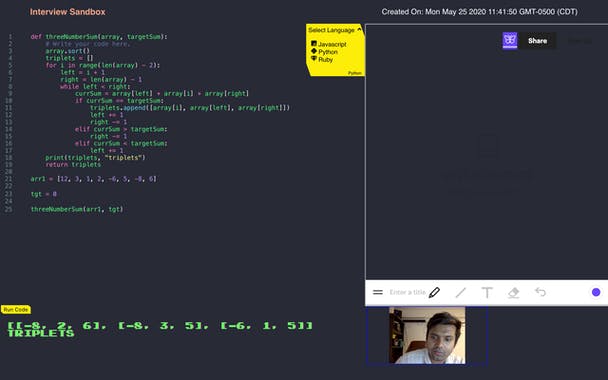
Task: Undo the last whiteboard action
Action: pos(540,292)
